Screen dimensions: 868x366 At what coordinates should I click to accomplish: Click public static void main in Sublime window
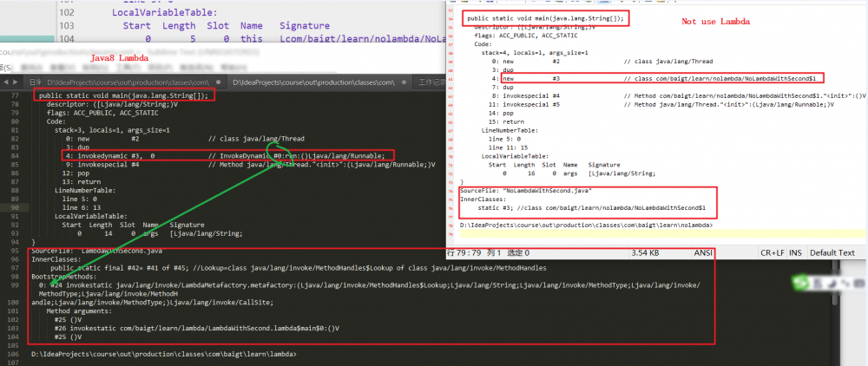click(x=123, y=95)
